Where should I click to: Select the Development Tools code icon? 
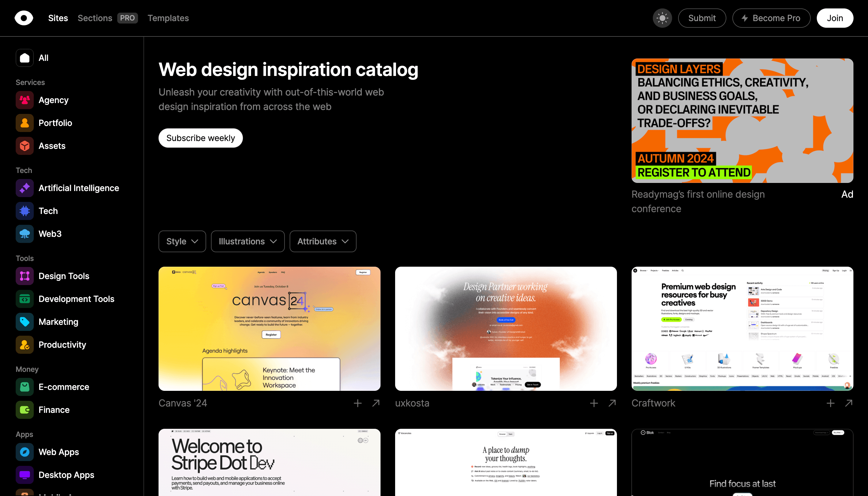click(24, 299)
